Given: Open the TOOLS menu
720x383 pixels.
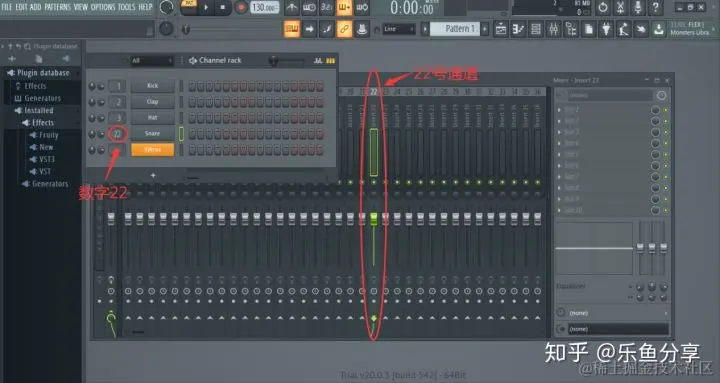Looking at the screenshot, I should click(127, 7).
